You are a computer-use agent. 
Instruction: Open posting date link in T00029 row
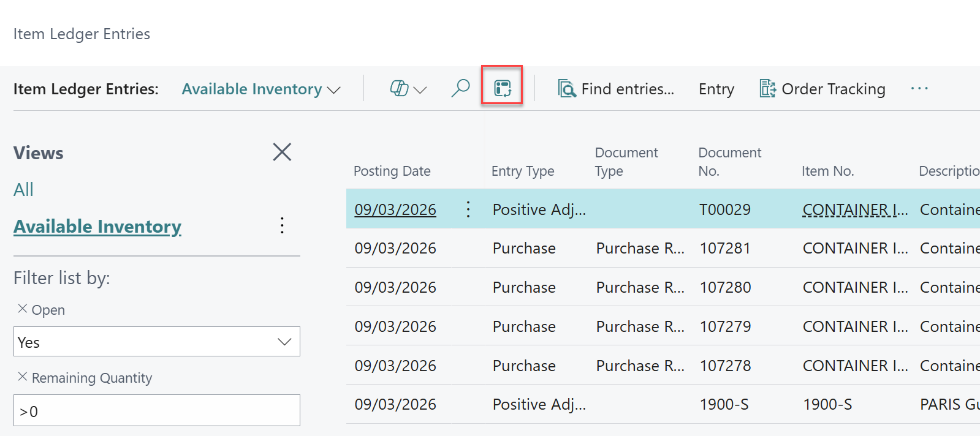point(395,209)
